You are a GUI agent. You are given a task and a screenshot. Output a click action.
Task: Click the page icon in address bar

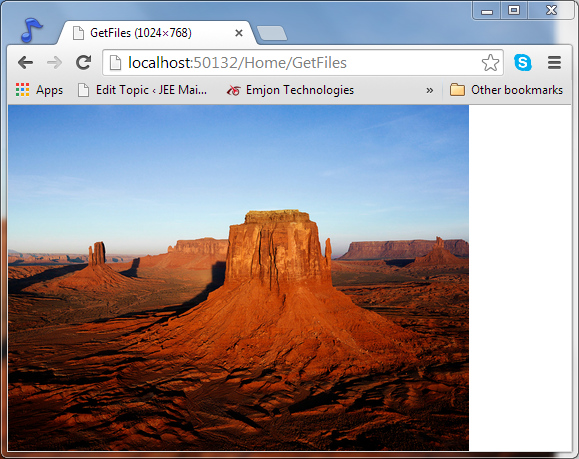pos(116,62)
